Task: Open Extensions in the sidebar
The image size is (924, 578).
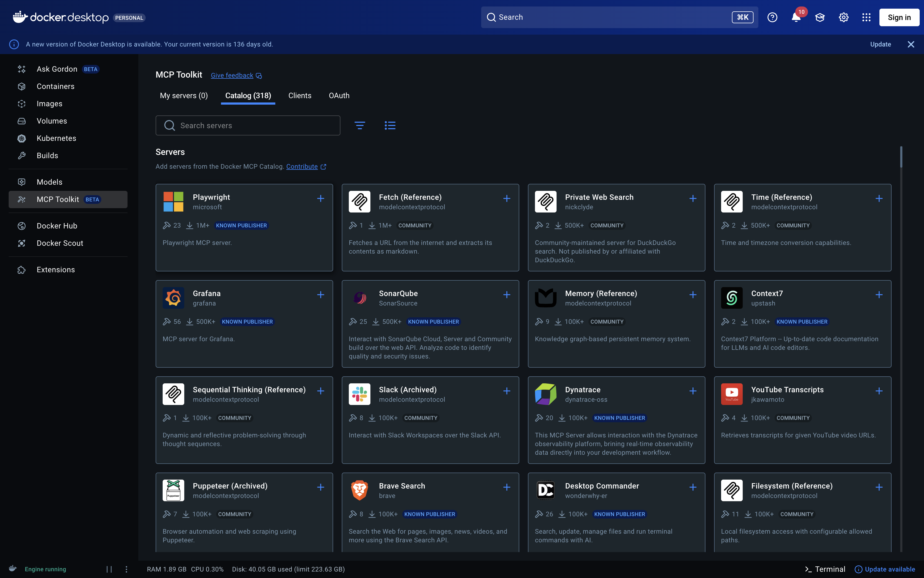Action: [x=68, y=270]
